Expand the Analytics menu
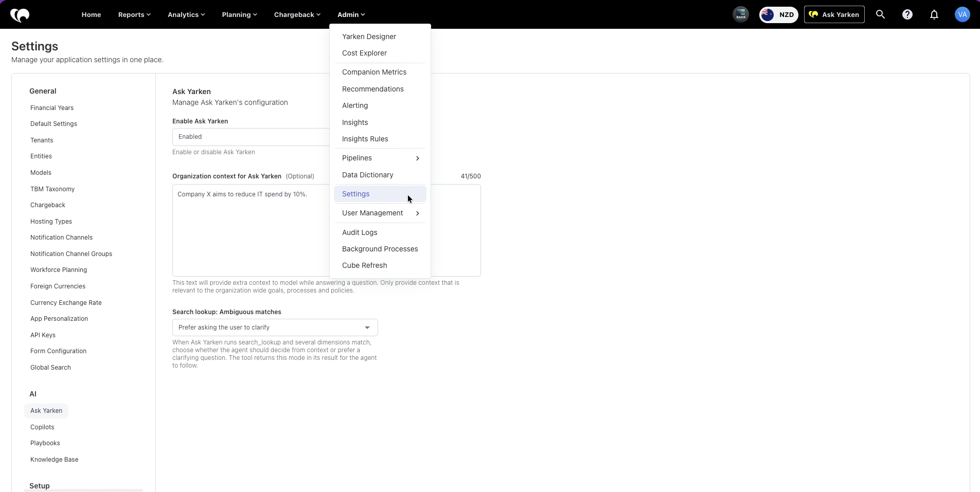Image resolution: width=980 pixels, height=492 pixels. pyautogui.click(x=186, y=14)
